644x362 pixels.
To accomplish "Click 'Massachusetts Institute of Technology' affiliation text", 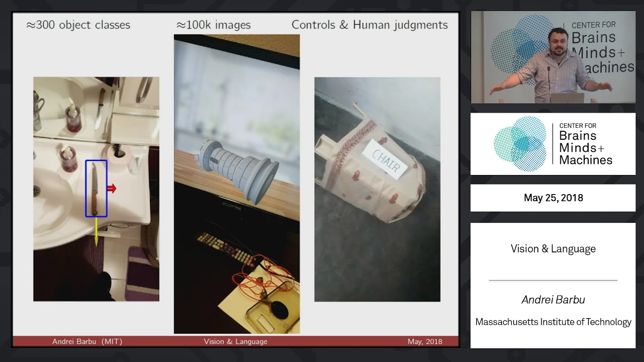I will (553, 322).
